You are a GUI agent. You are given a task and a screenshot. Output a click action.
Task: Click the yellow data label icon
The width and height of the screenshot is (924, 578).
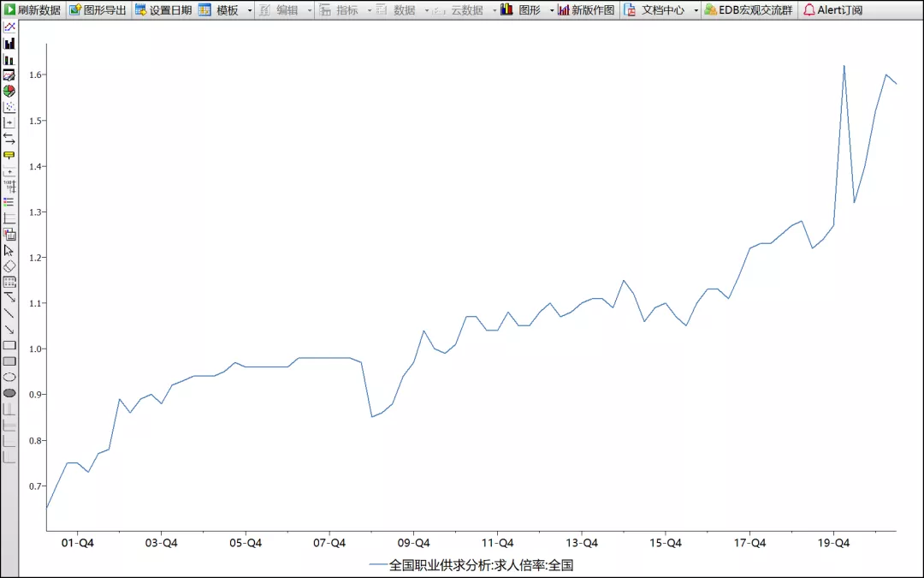coord(9,155)
